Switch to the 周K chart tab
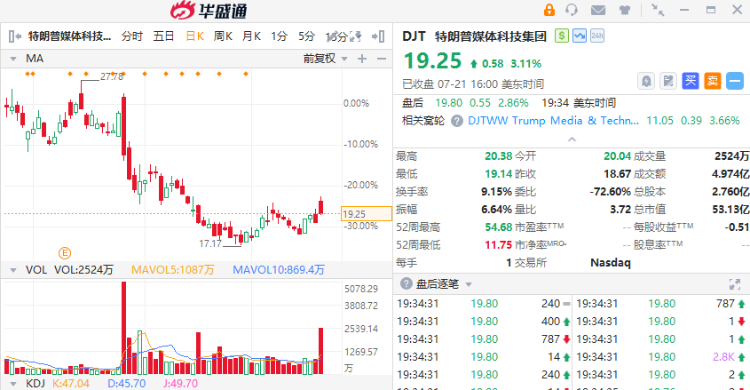 (x=223, y=36)
